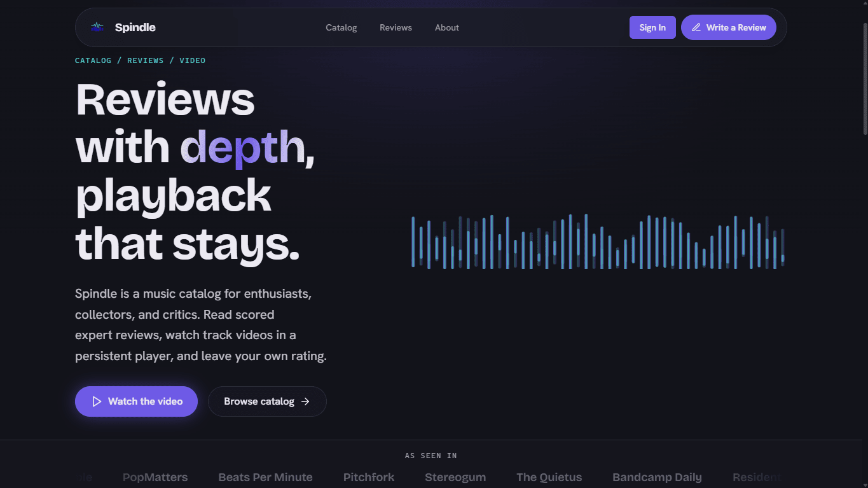This screenshot has width=868, height=488.
Task: Open the Browse catalog button
Action: (x=267, y=401)
